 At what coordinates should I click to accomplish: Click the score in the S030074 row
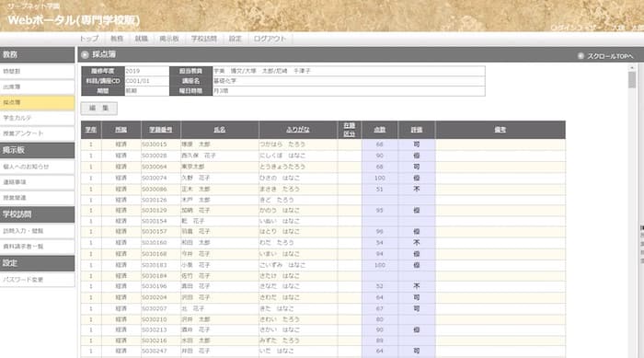pyautogui.click(x=379, y=178)
